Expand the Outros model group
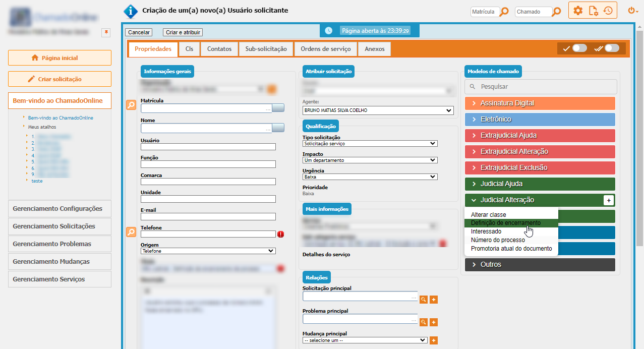 pyautogui.click(x=540, y=265)
